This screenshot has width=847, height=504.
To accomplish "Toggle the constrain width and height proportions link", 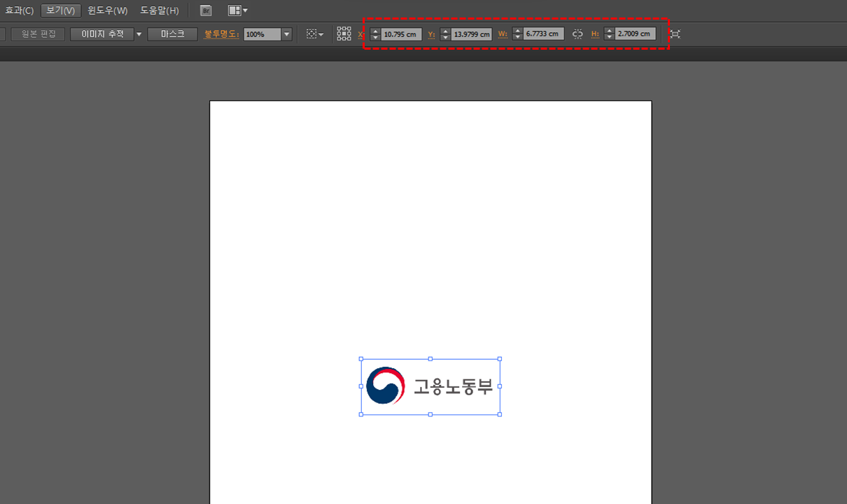I will 577,34.
